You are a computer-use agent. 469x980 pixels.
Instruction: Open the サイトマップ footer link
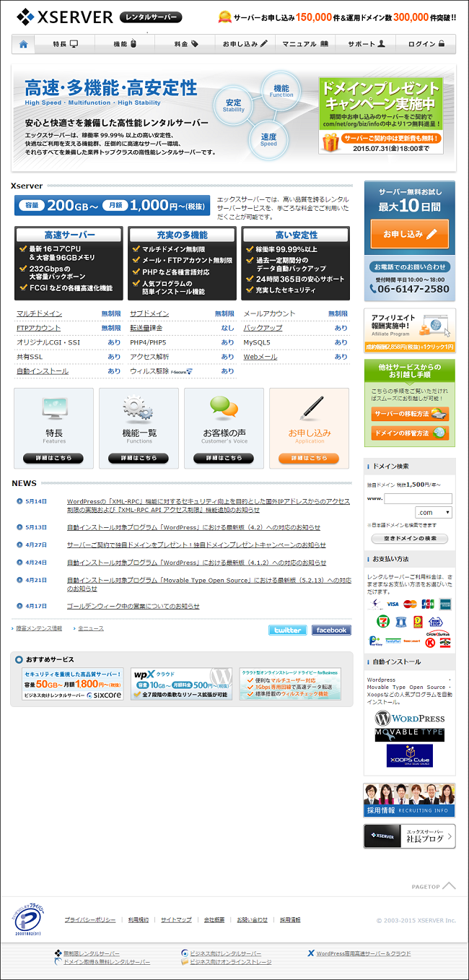tap(176, 920)
